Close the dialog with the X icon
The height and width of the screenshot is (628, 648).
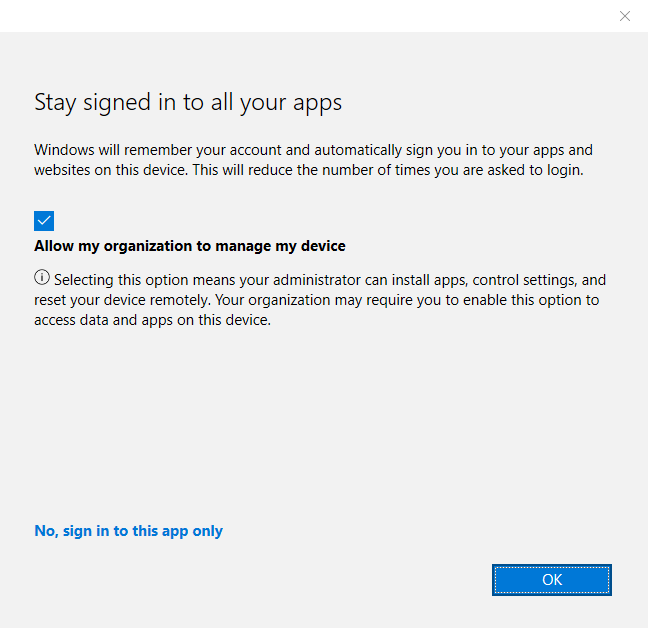click(x=625, y=15)
